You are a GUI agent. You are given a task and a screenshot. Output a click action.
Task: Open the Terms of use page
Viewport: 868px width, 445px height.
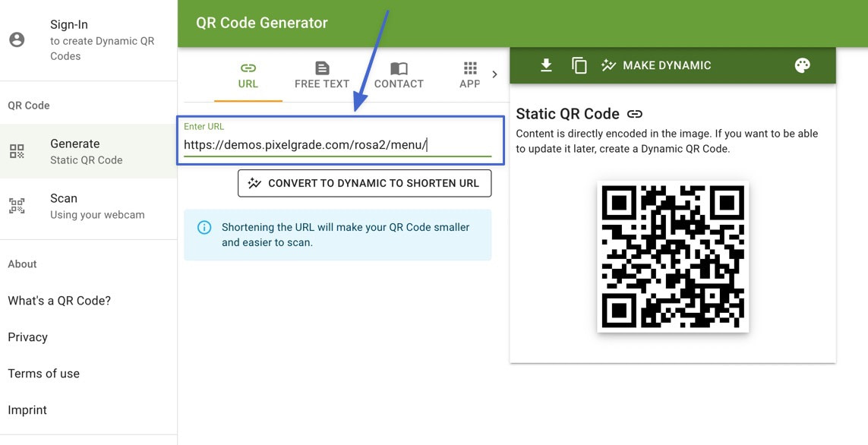(43, 373)
